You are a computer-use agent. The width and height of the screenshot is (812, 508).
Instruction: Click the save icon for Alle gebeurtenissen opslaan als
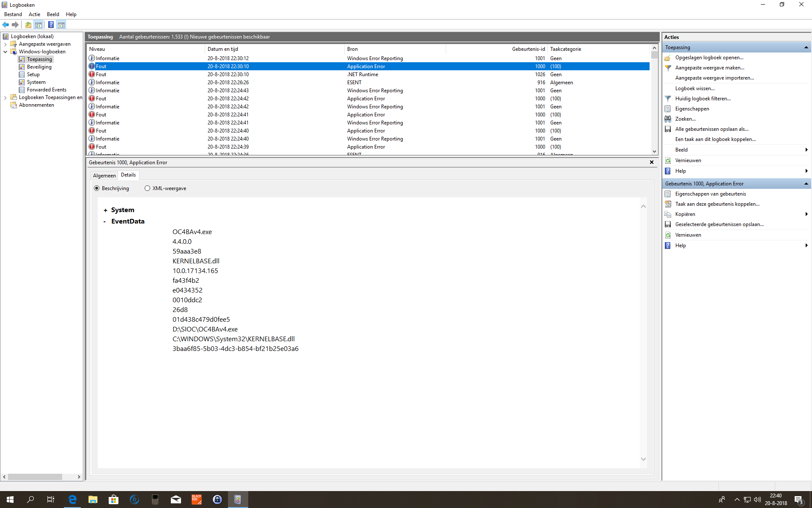[x=668, y=129]
